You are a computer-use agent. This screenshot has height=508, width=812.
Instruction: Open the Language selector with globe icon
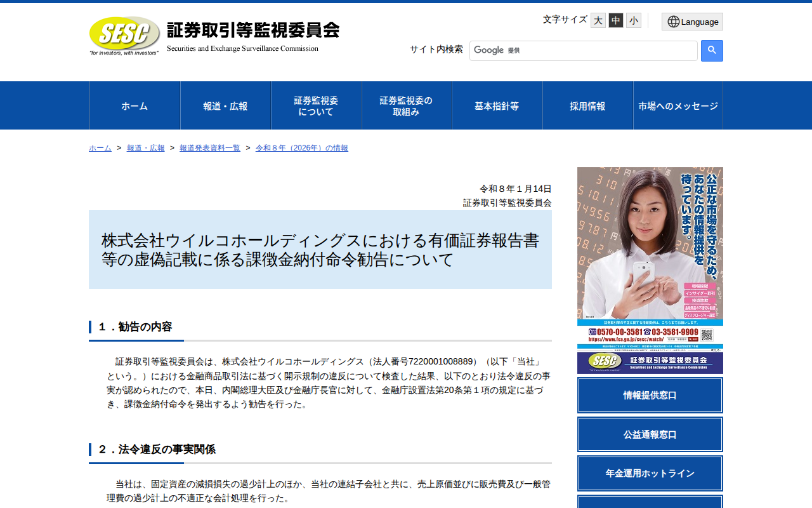(x=692, y=22)
